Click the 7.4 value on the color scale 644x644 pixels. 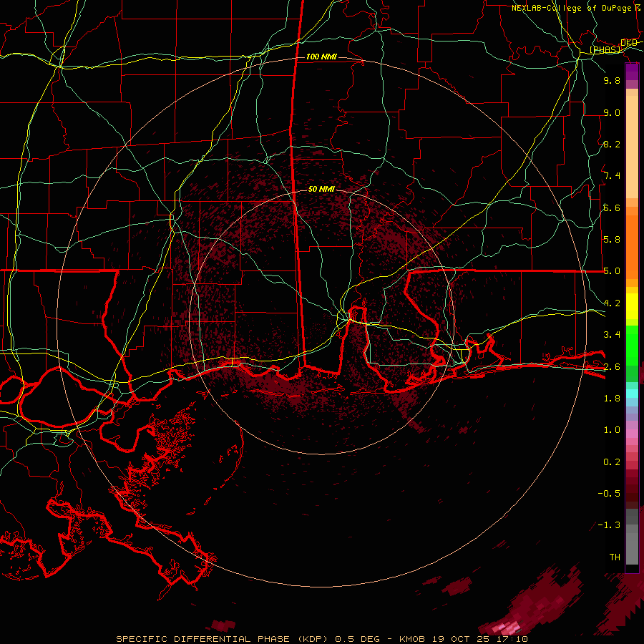pyautogui.click(x=612, y=176)
